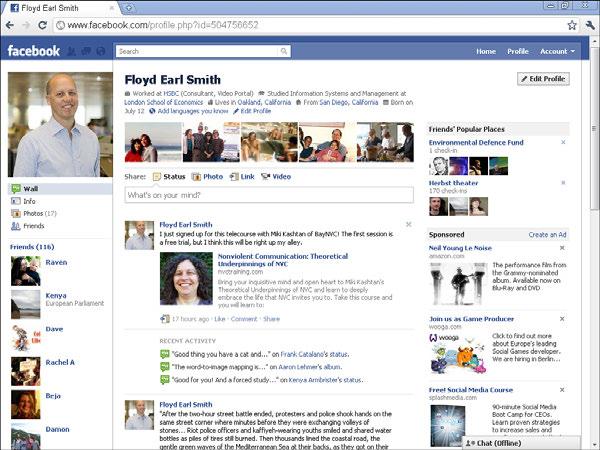Click the Status share icon

point(157,176)
